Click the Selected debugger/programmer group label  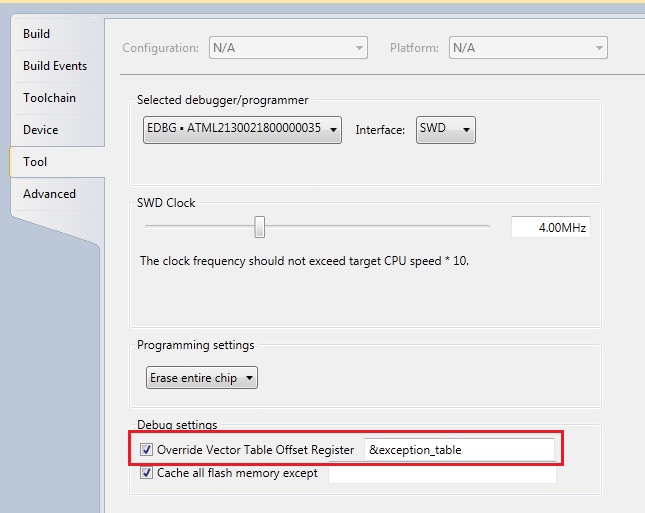click(x=223, y=100)
